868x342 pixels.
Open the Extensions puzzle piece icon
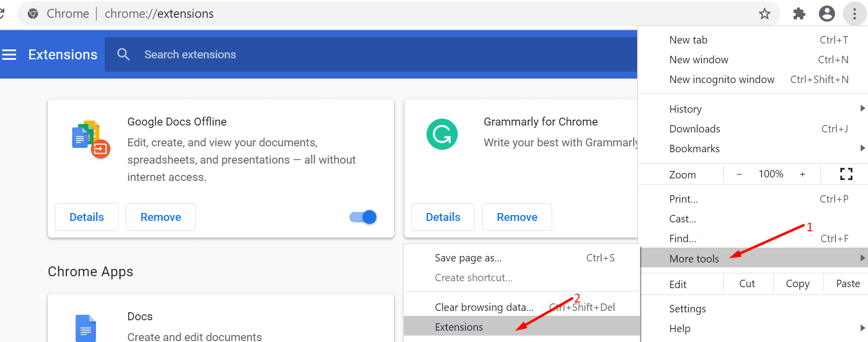click(x=799, y=14)
